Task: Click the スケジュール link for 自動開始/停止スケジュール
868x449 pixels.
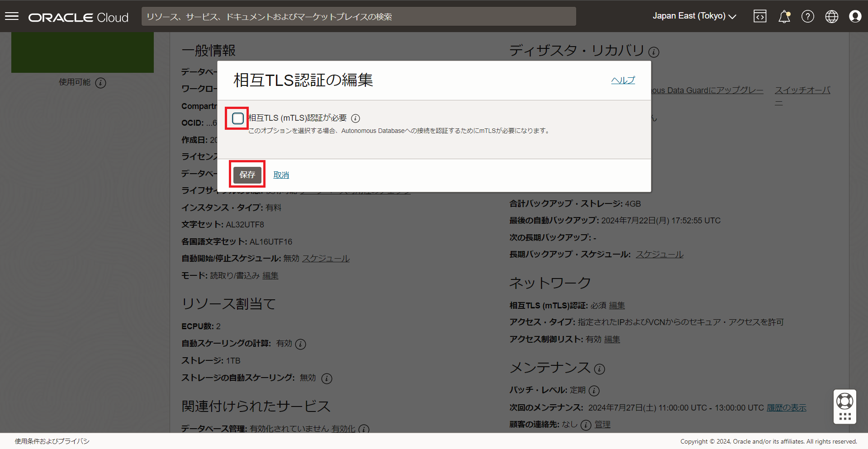Action: coord(326,258)
